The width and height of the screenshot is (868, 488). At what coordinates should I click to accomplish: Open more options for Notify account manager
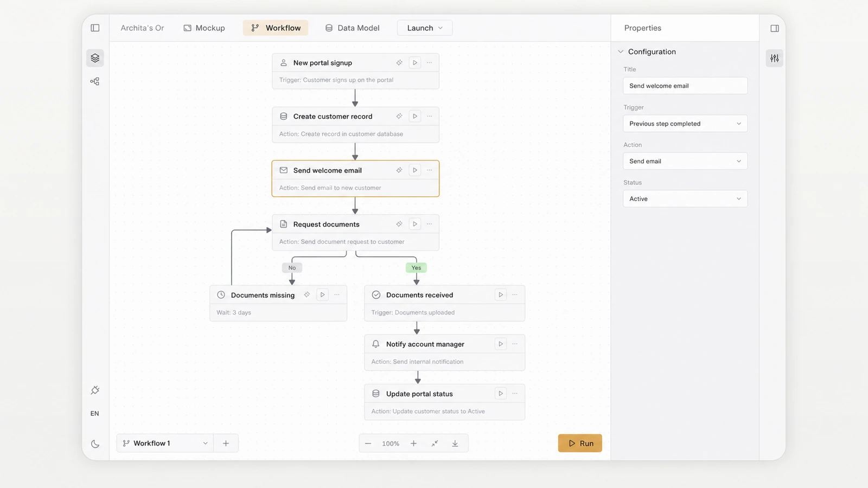(515, 344)
